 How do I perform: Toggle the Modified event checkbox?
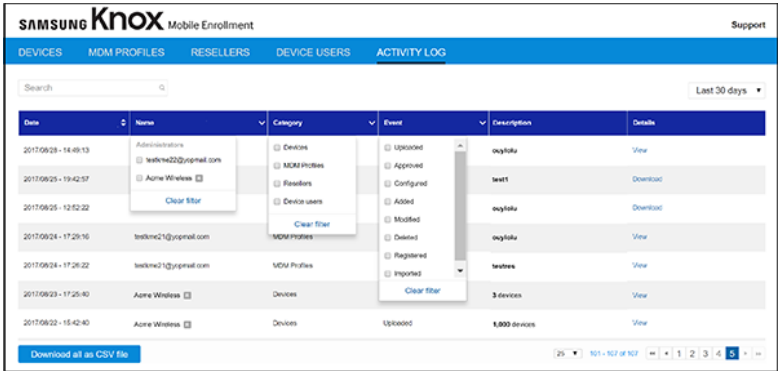388,219
